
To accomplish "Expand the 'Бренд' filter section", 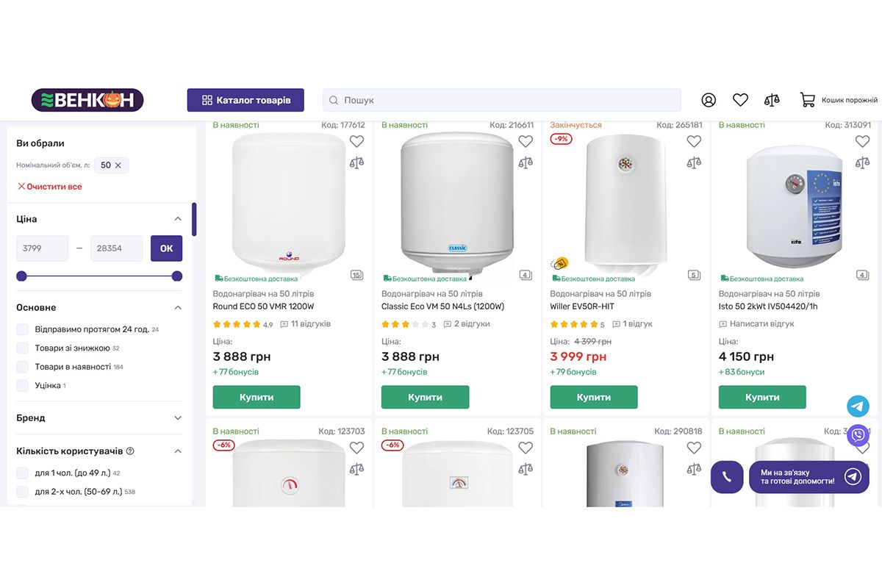I will [x=177, y=418].
